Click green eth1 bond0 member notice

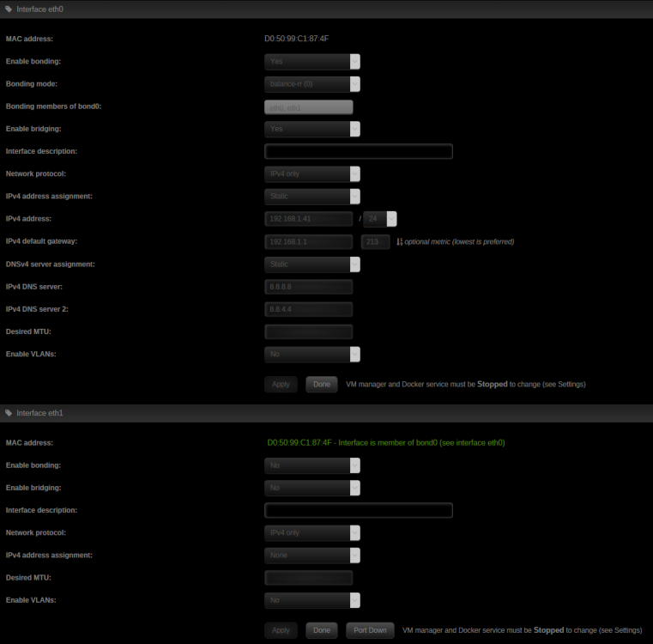click(386, 443)
